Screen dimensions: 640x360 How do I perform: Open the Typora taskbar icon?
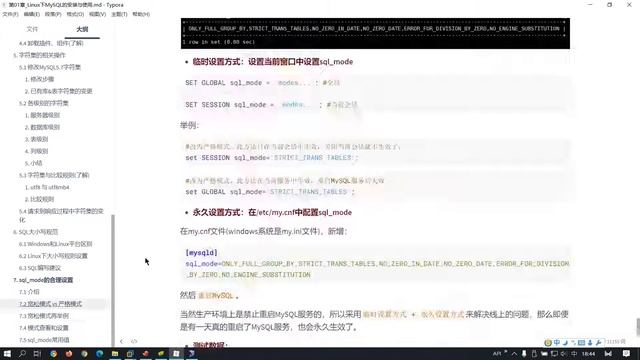coord(176,353)
